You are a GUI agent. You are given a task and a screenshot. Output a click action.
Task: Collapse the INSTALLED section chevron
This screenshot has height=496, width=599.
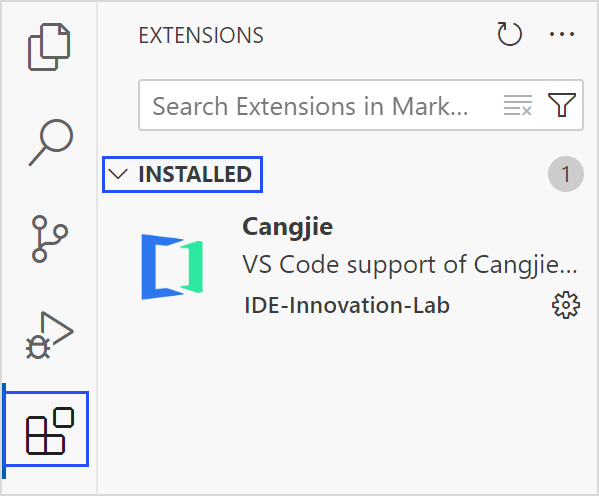coord(118,174)
